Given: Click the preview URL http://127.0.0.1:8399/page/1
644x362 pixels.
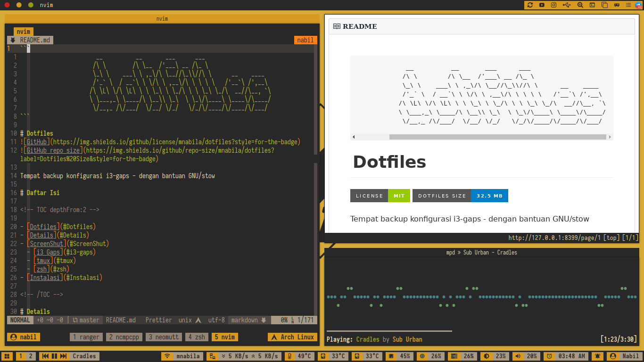Looking at the screenshot, I should tap(554, 238).
